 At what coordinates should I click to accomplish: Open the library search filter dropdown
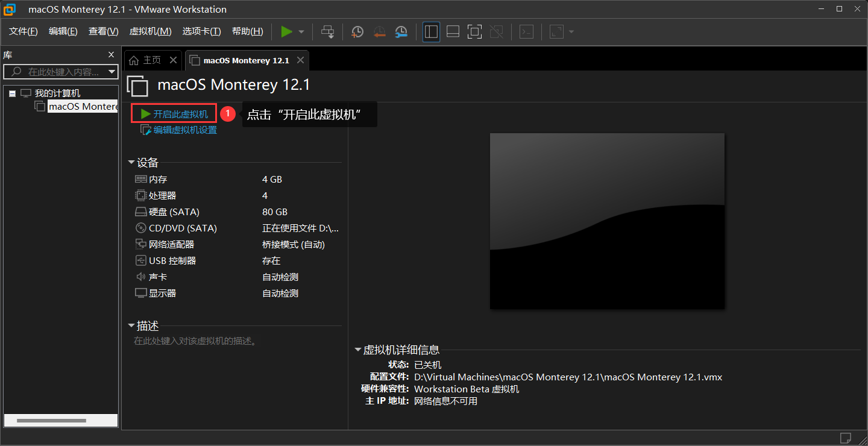112,72
